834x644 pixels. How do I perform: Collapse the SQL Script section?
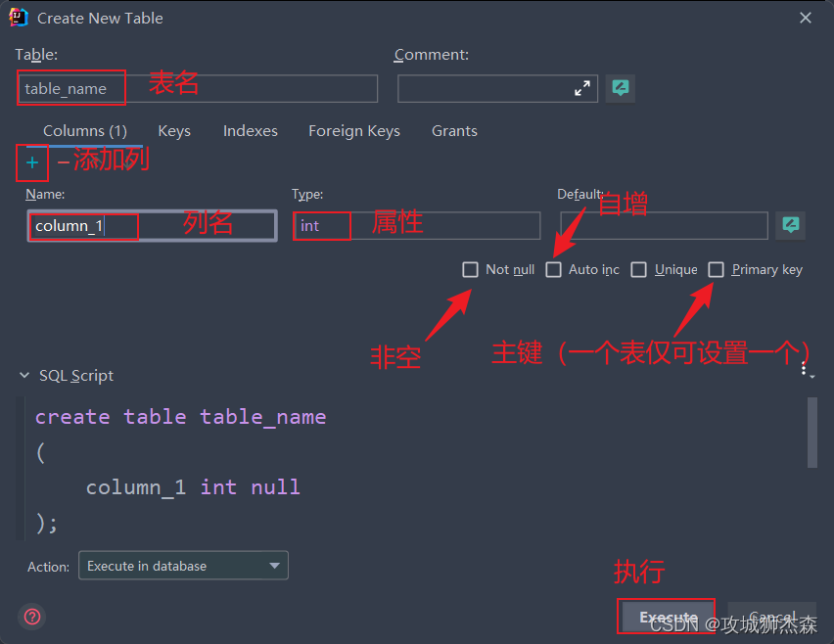[x=23, y=376]
